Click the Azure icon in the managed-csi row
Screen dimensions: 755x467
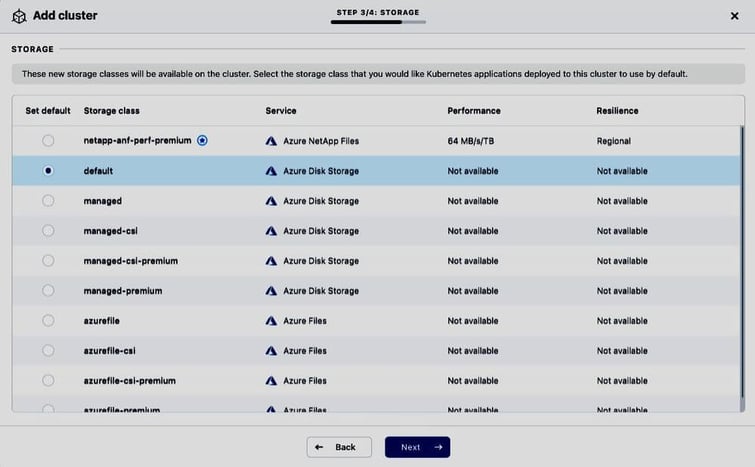pos(271,231)
